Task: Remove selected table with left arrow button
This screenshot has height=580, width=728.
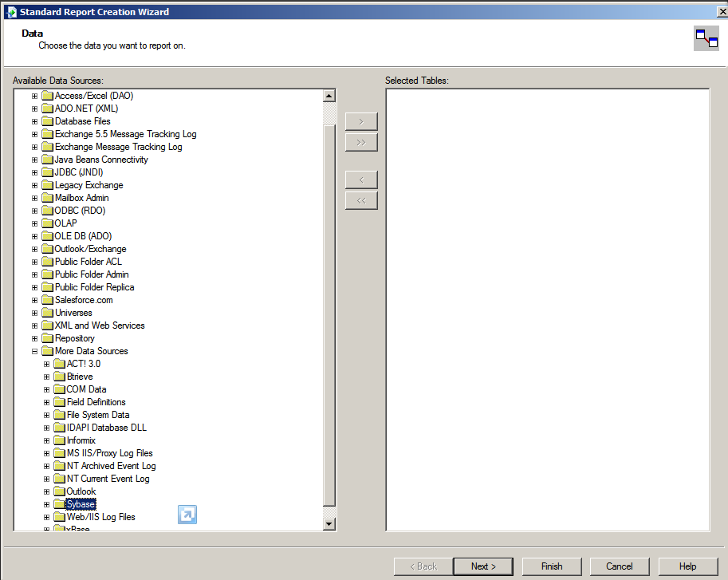Action: (x=361, y=180)
